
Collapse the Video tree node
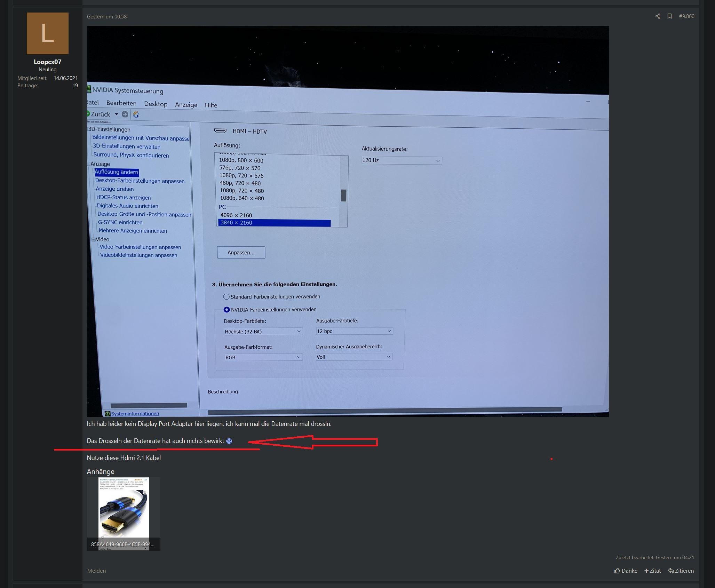pyautogui.click(x=93, y=239)
